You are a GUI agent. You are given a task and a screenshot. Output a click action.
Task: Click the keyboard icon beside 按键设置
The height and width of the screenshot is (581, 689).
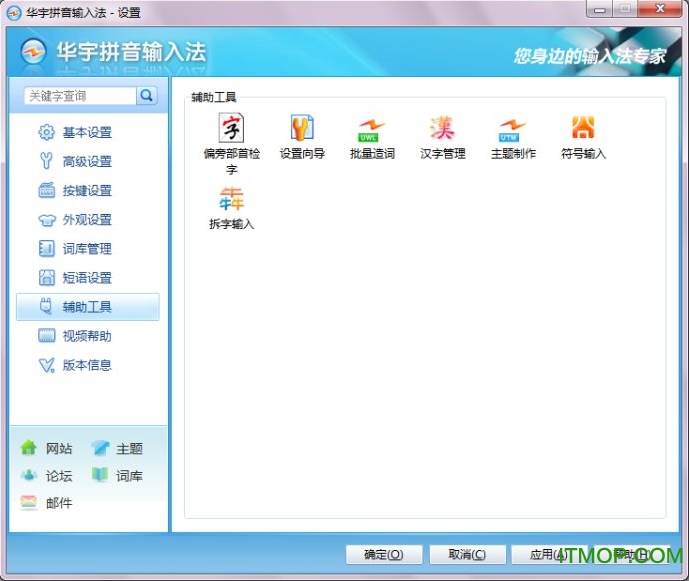pos(47,190)
